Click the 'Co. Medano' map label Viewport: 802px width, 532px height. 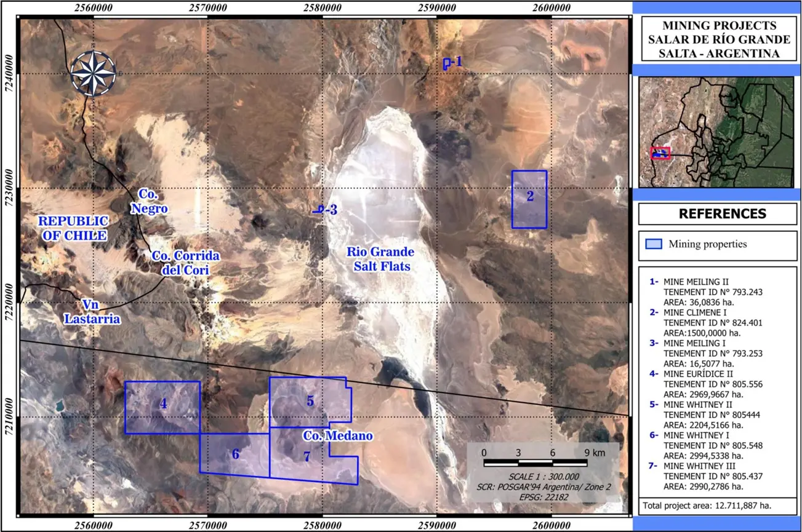pos(338,436)
